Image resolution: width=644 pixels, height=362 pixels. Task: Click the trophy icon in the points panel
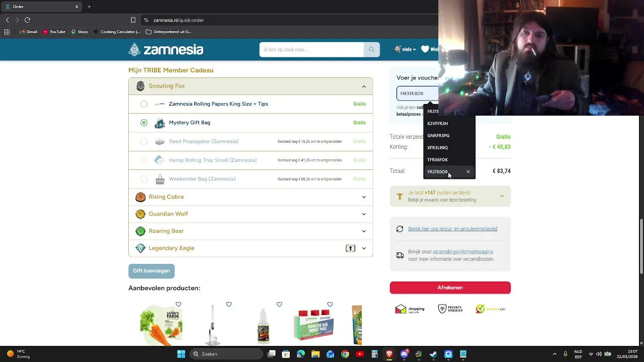[399, 197]
